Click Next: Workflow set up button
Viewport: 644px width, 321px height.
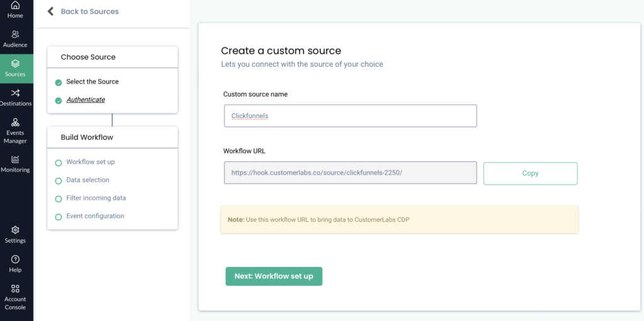(x=274, y=276)
